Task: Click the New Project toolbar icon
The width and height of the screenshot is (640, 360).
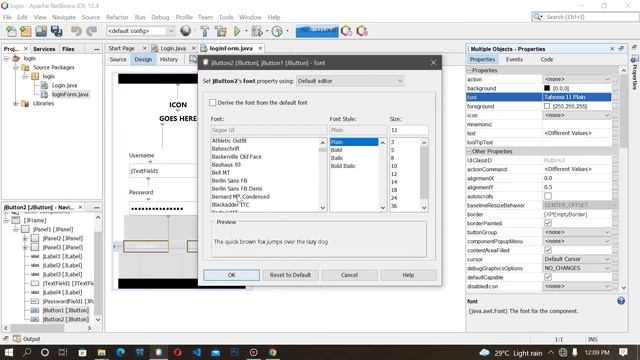Action: click(26, 31)
